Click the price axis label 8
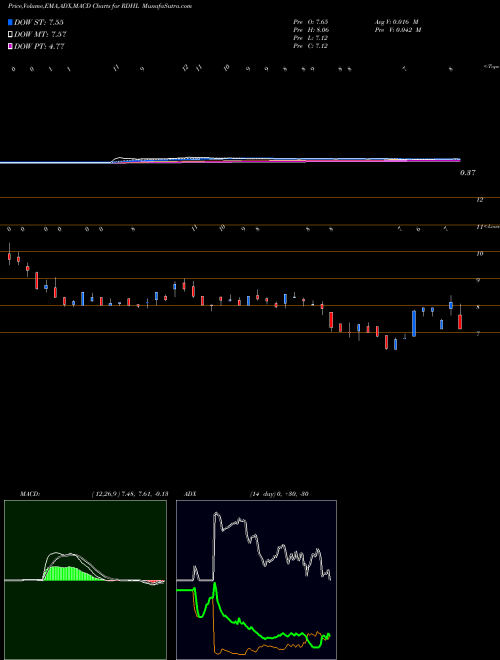The height and width of the screenshot is (660, 500). [x=478, y=308]
